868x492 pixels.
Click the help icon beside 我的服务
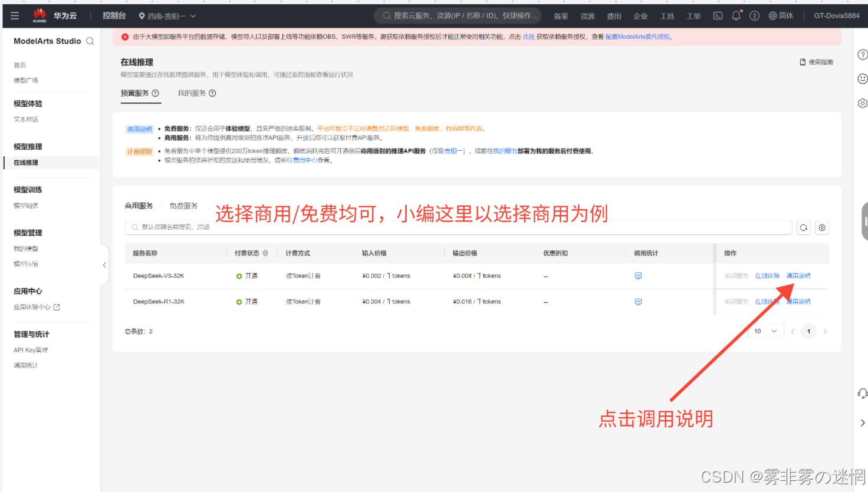(212, 93)
